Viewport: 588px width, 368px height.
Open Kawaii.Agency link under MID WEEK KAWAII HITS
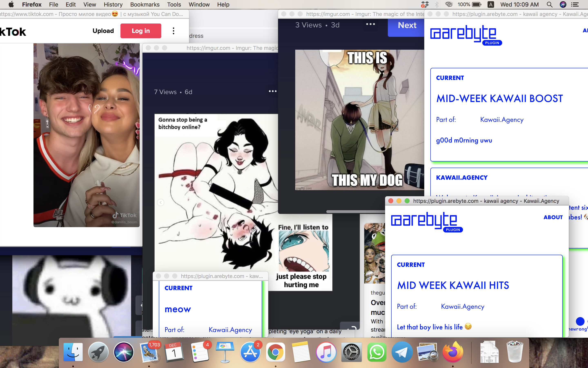tap(462, 307)
